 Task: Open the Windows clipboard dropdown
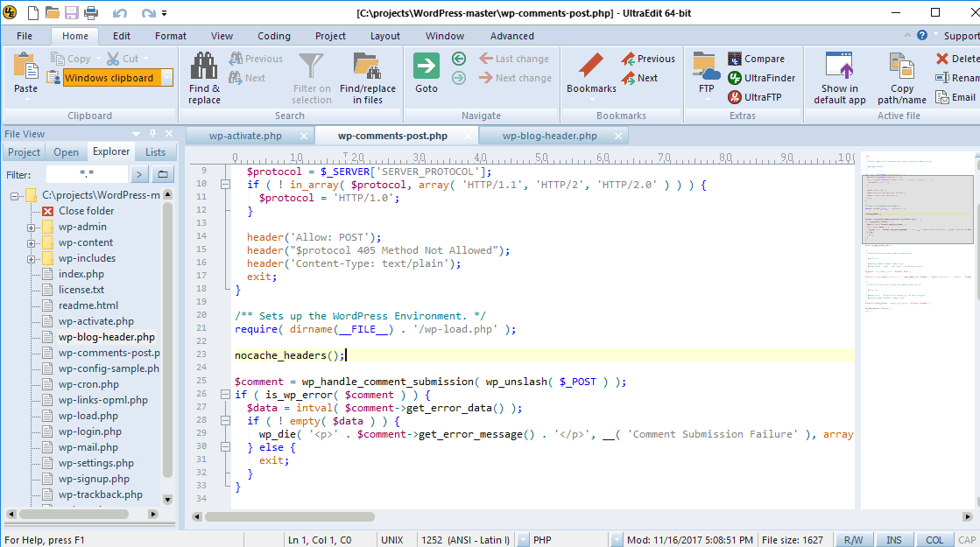(x=167, y=78)
